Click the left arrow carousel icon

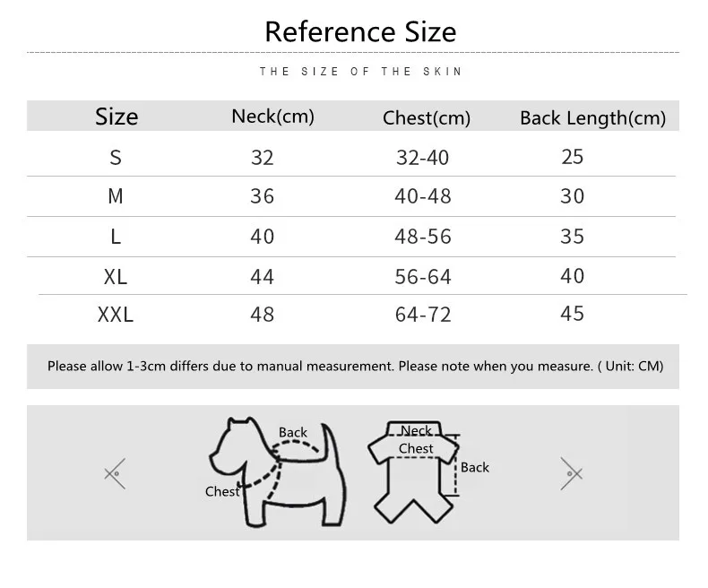pos(115,474)
